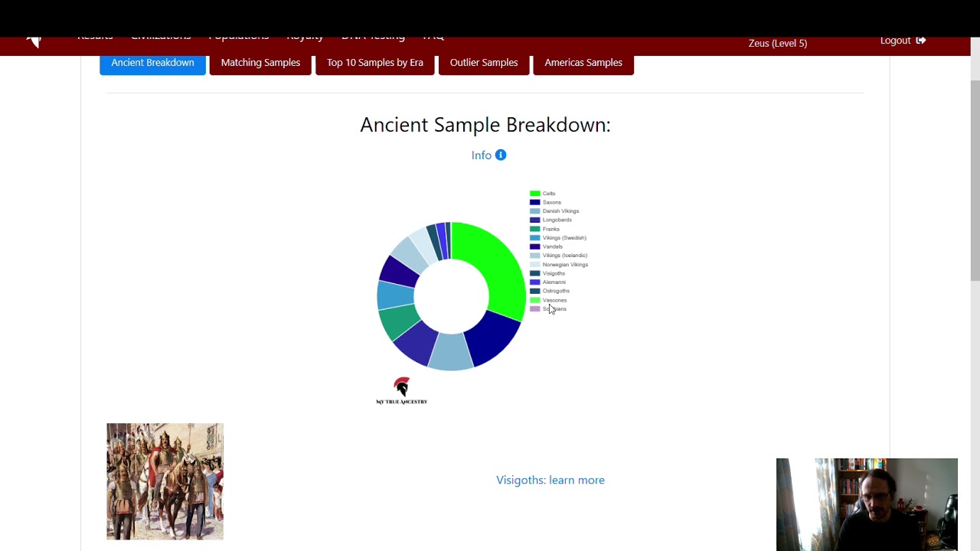980x551 pixels.
Task: Toggle Vikings (Icelandic) legend entry
Action: point(559,256)
